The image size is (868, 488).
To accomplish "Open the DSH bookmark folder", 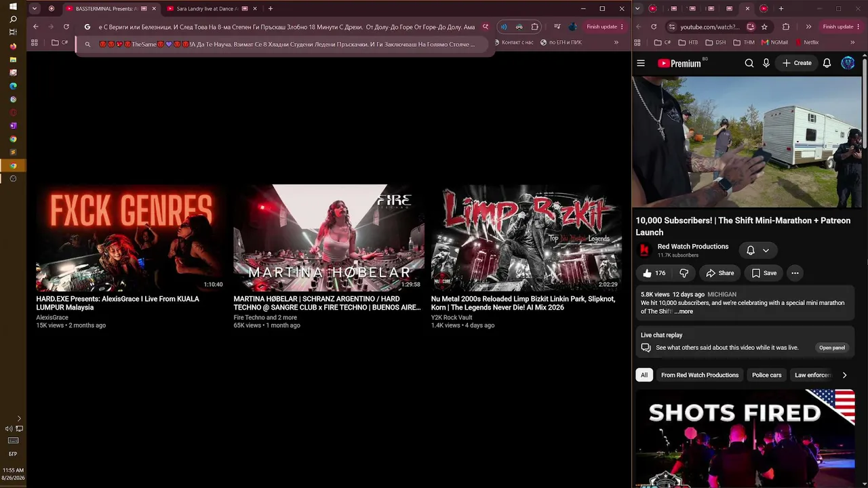I will pos(715,43).
